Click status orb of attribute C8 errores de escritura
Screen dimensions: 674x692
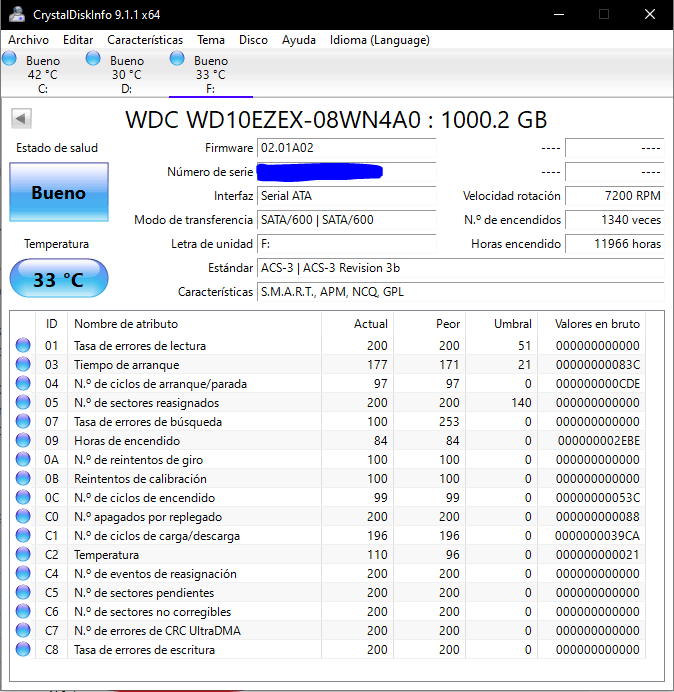[x=23, y=649]
